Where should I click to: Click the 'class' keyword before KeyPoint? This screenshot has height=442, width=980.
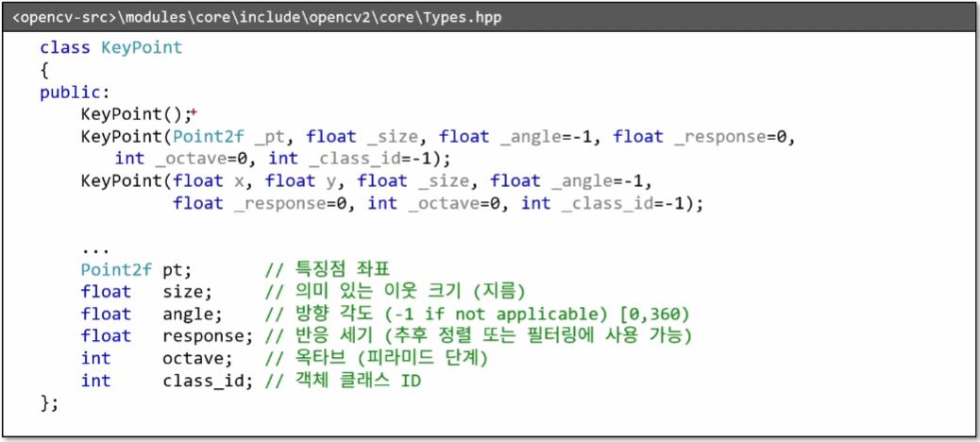point(65,48)
